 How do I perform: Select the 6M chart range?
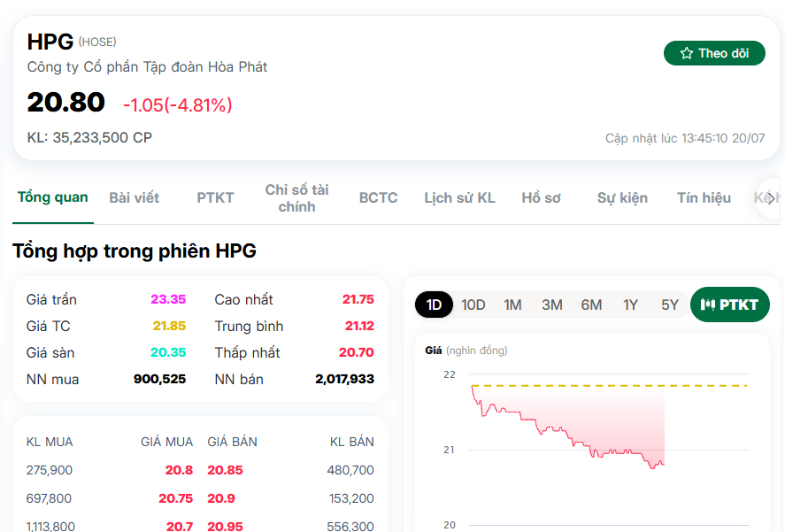(x=591, y=305)
